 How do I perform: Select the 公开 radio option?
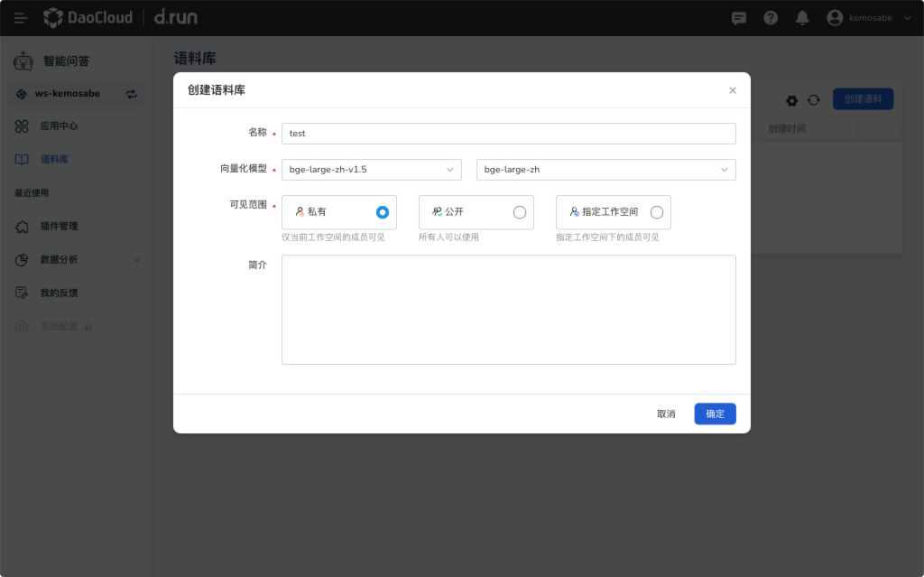(x=519, y=212)
